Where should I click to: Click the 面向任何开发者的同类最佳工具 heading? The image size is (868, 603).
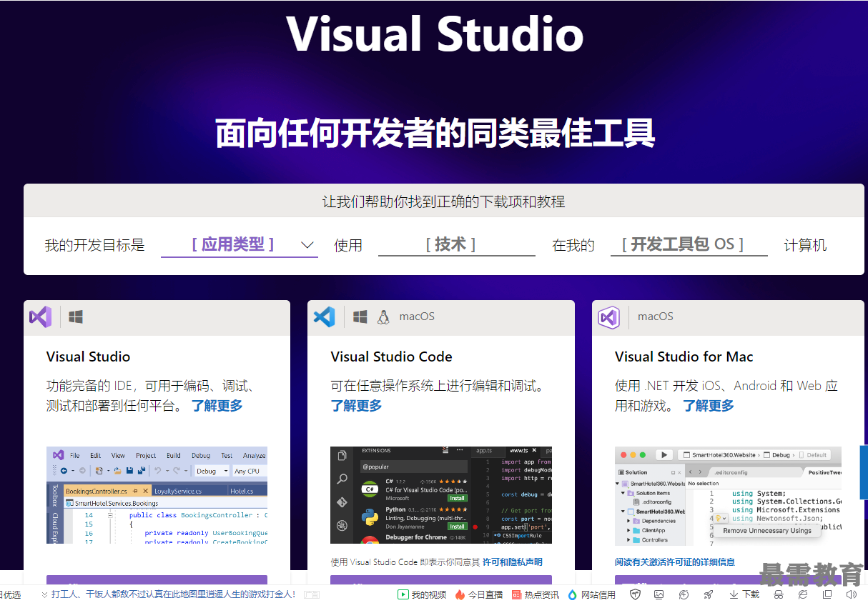click(435, 133)
